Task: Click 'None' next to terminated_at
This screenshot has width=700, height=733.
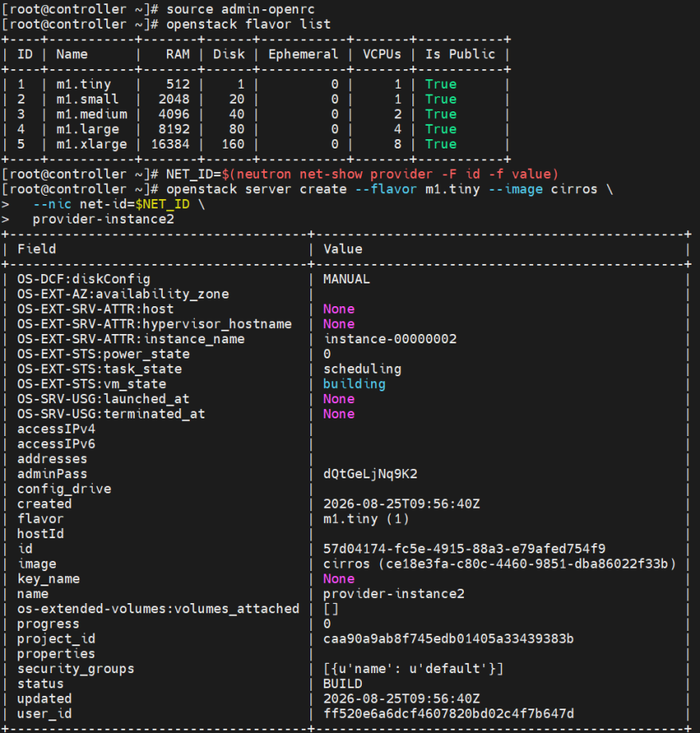Action: coord(339,413)
